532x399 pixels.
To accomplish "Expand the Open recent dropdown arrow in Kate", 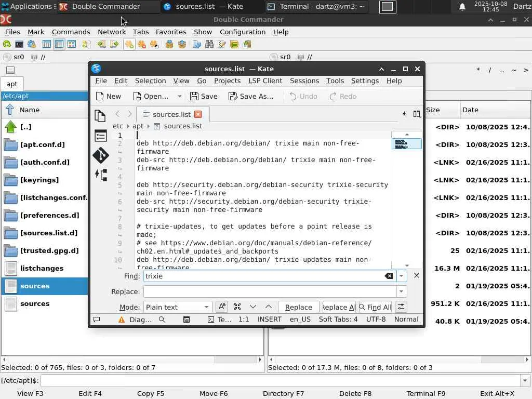I will pyautogui.click(x=179, y=96).
